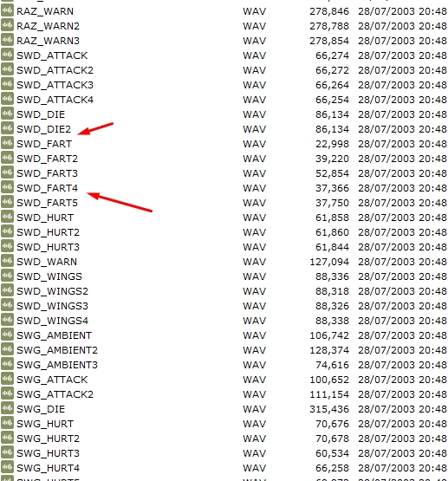Click the audio icon beside SWG_AMBIENT
The image size is (448, 481).
pos(7,334)
